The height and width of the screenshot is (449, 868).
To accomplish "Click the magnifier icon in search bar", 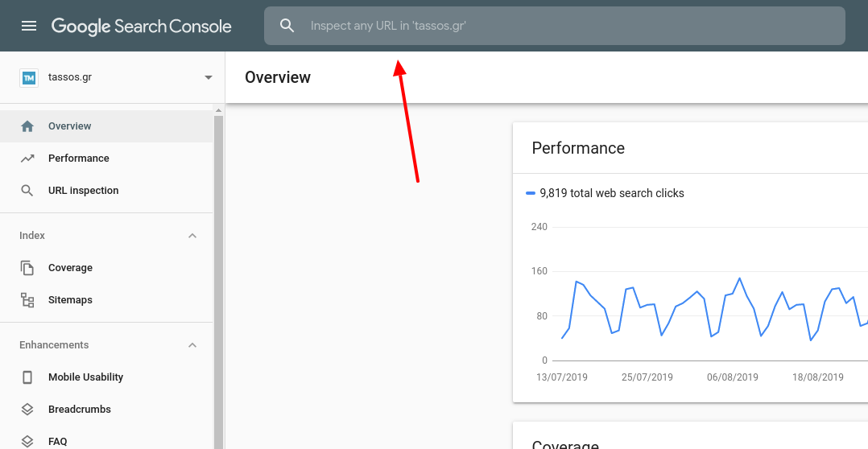I will pos(287,26).
